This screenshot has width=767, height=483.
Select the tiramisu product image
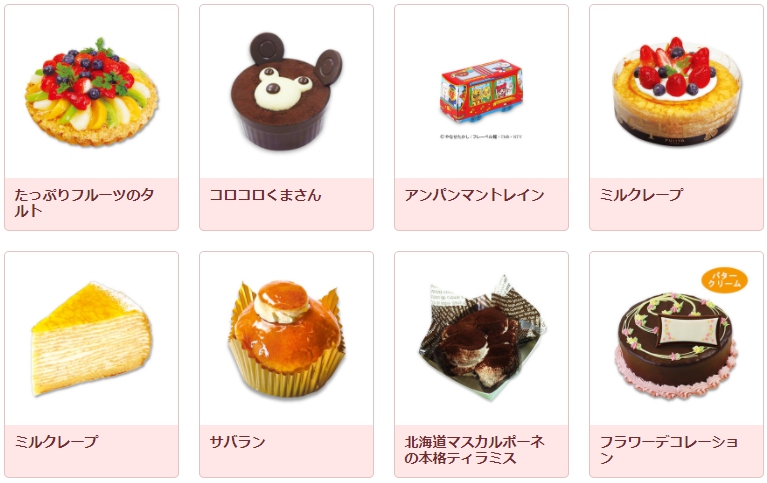(x=482, y=339)
